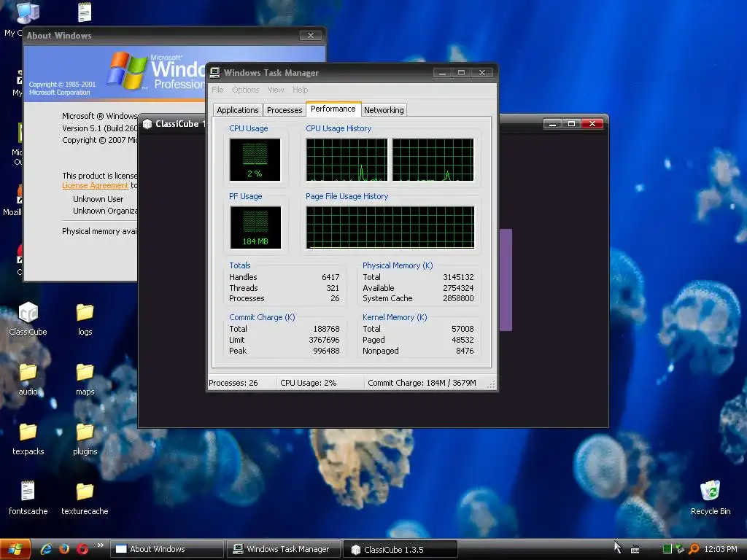Click Commit Charge Peak 996488
747x560 pixels.
326,351
